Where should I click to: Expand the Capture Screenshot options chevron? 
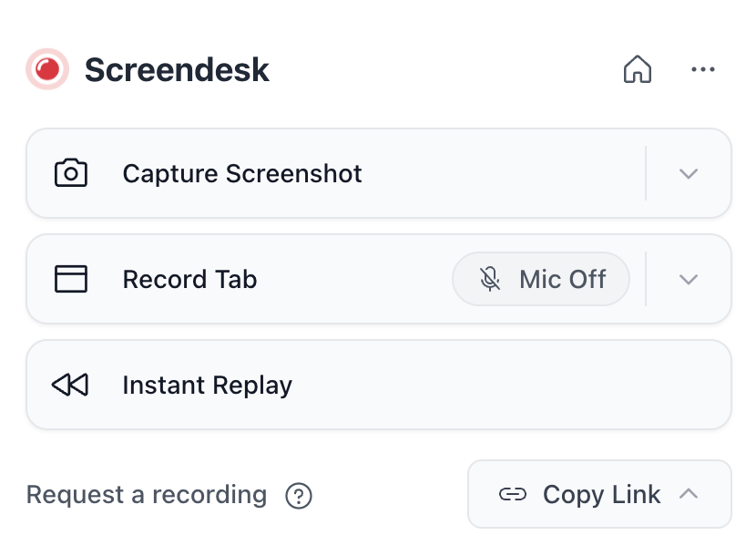(x=689, y=173)
